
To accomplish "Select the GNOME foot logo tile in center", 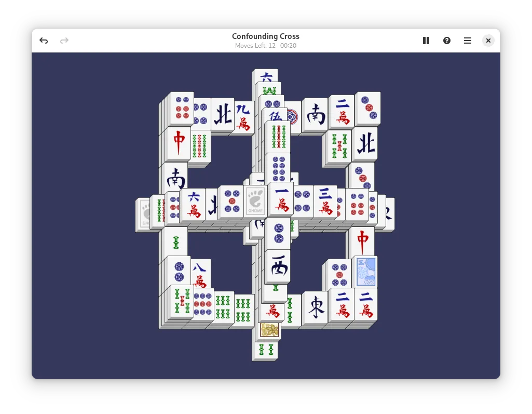I will (256, 201).
